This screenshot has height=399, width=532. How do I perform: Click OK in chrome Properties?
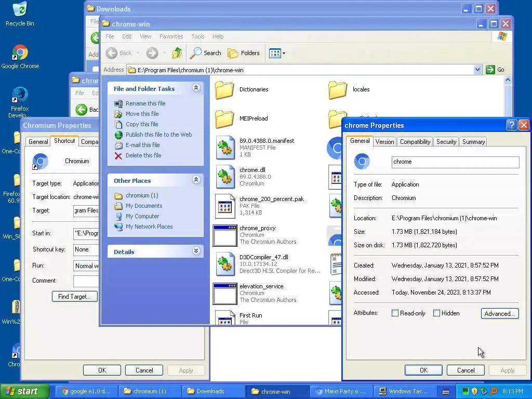423,370
